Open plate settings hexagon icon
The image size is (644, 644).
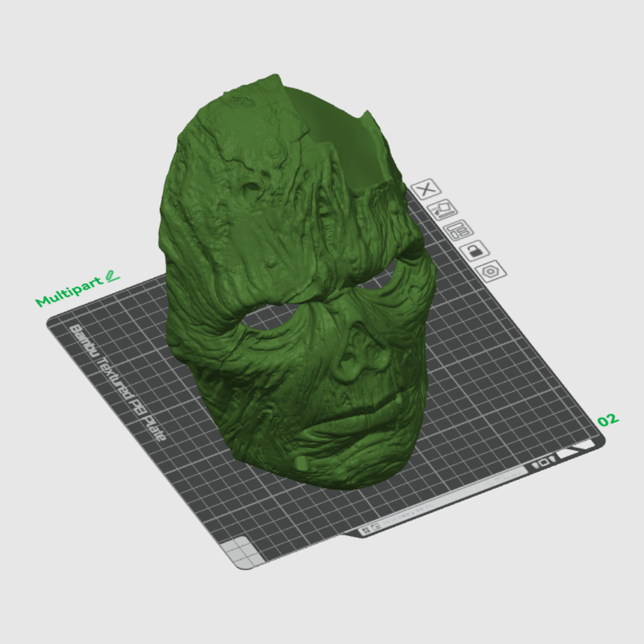tap(491, 271)
